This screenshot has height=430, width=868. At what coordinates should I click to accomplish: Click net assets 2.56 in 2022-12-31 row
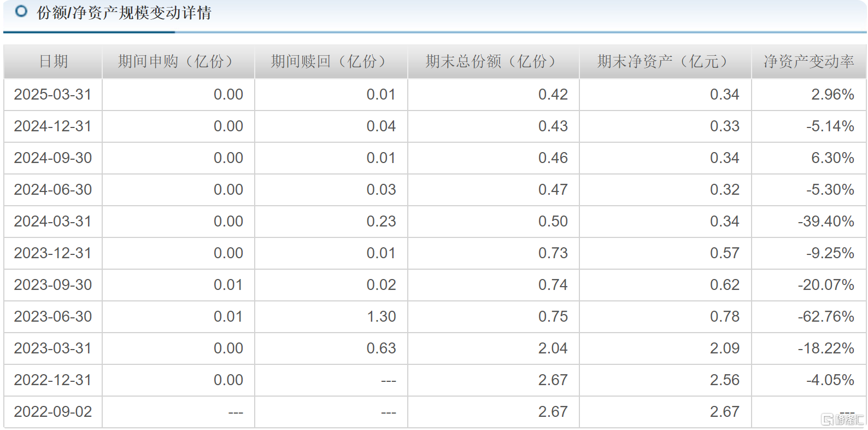[725, 380]
